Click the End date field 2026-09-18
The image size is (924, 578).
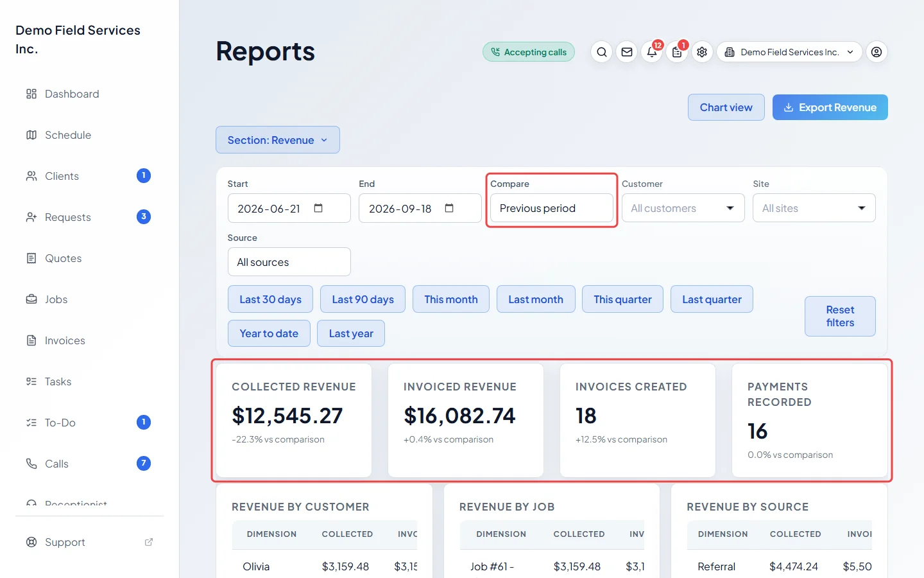click(x=420, y=208)
